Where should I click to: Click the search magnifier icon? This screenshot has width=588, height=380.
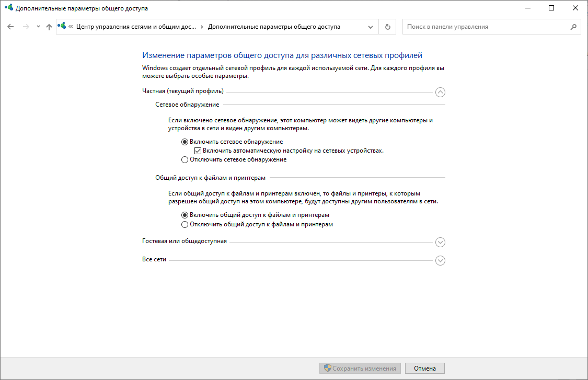573,27
